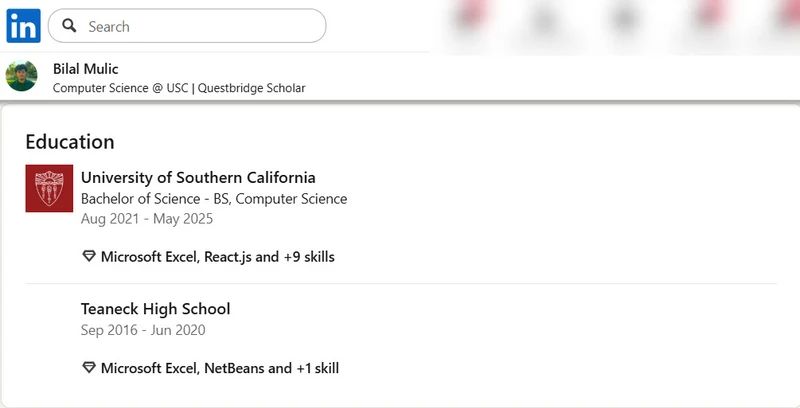Open University of Southern California page

[x=198, y=178]
